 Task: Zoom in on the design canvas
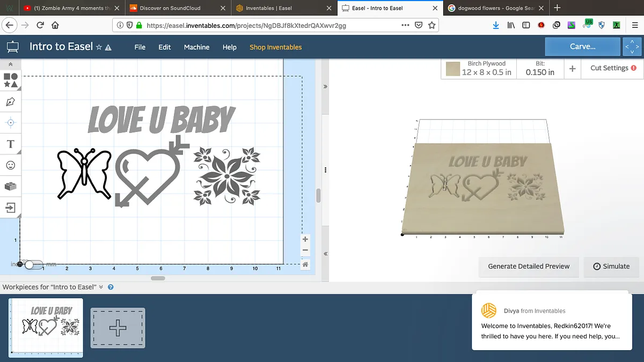pyautogui.click(x=305, y=239)
